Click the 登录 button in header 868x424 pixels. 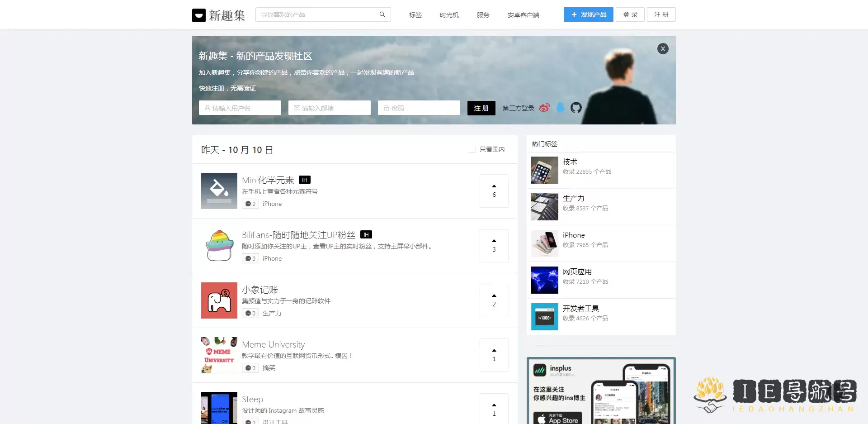pos(630,14)
